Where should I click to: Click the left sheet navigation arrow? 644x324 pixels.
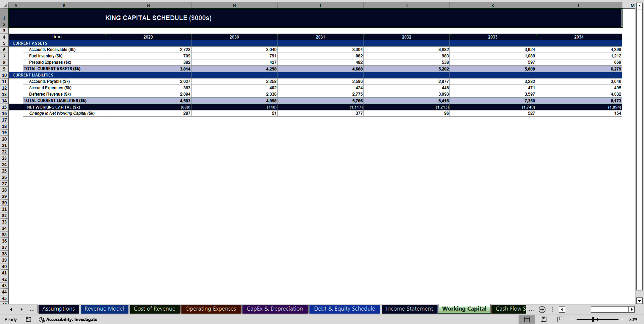point(11,309)
